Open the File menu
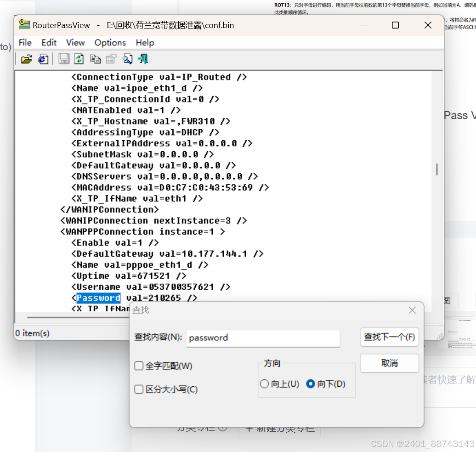Screen dimensions: 476x452 25,42
